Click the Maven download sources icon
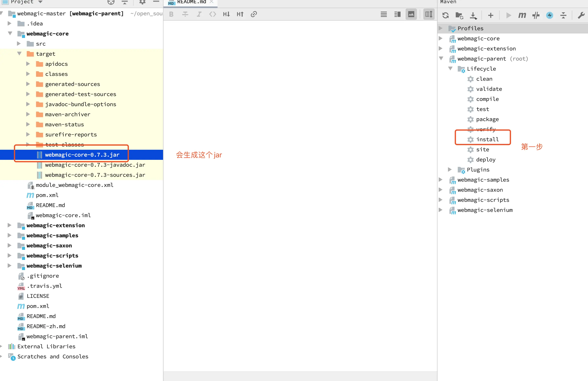The image size is (588, 381). (473, 15)
